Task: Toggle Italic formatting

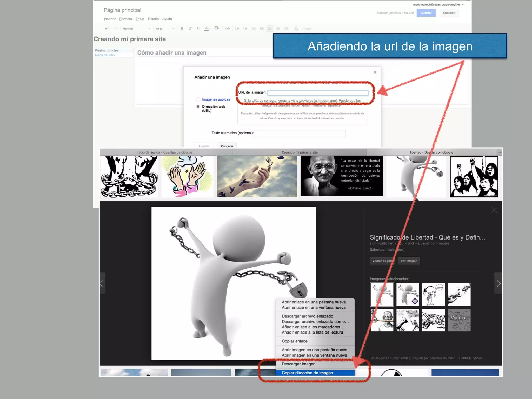Action: point(190,29)
